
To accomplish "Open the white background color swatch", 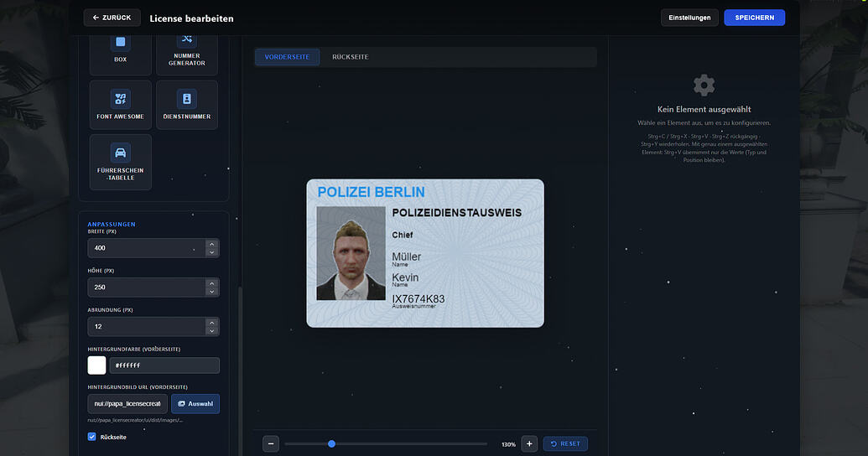I will coord(97,365).
